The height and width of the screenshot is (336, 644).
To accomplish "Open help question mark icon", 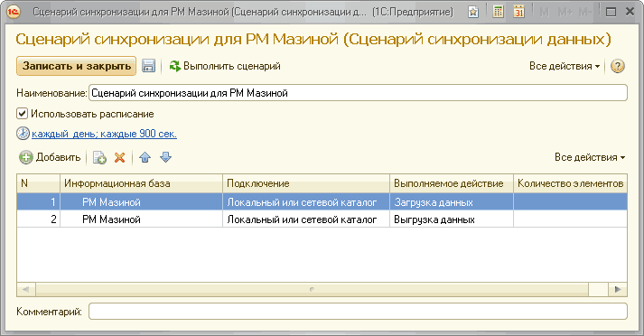I will coord(617,66).
